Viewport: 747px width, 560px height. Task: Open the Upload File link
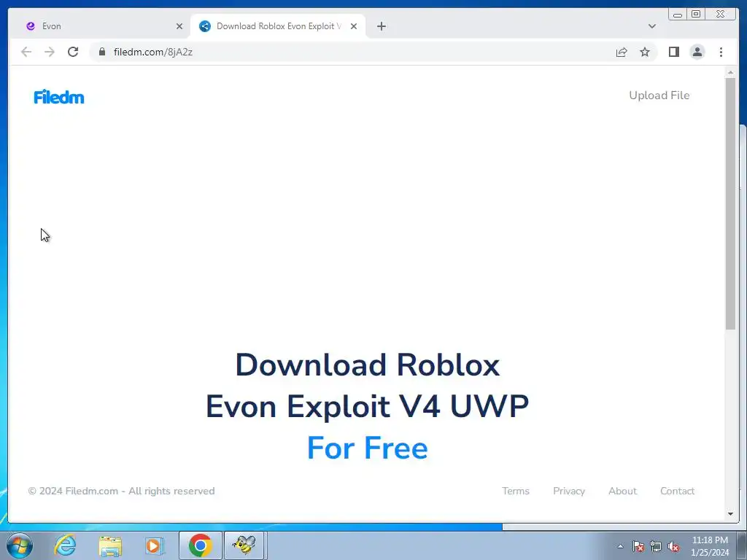(x=659, y=96)
